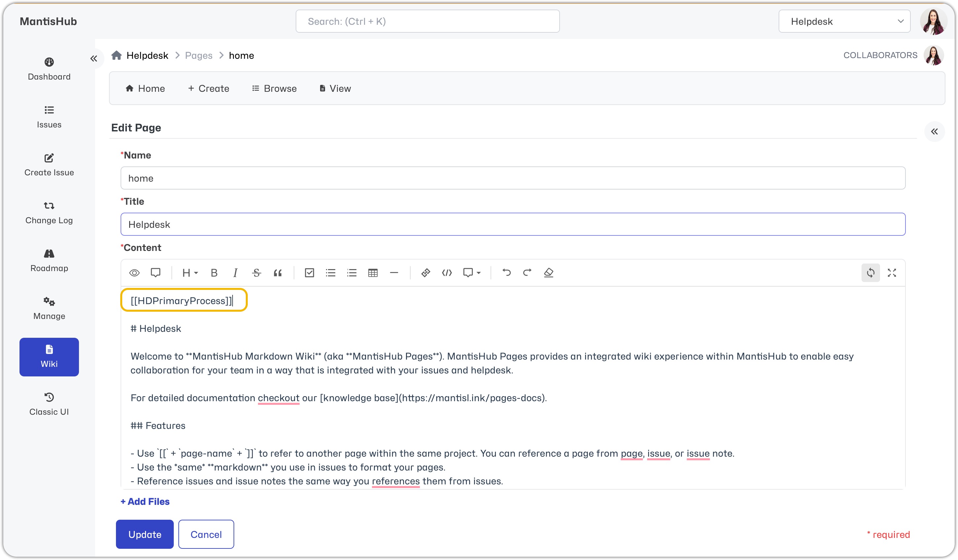The width and height of the screenshot is (958, 560).
Task: Go to Issues in the sidebar
Action: [x=49, y=117]
